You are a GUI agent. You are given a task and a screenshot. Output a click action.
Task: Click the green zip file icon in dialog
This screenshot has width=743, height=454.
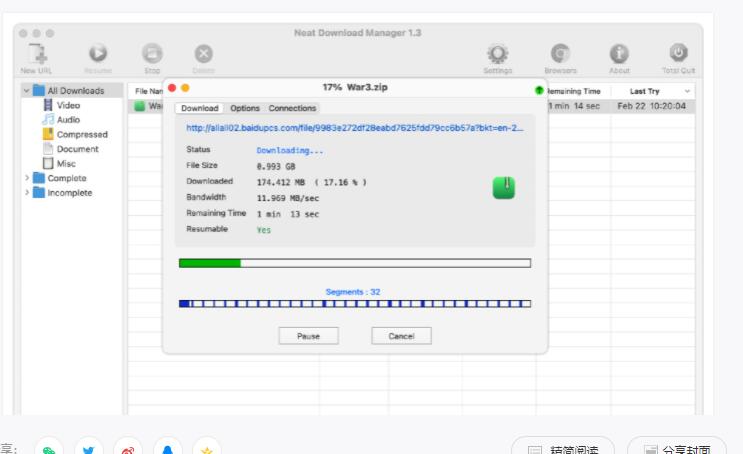pos(504,188)
